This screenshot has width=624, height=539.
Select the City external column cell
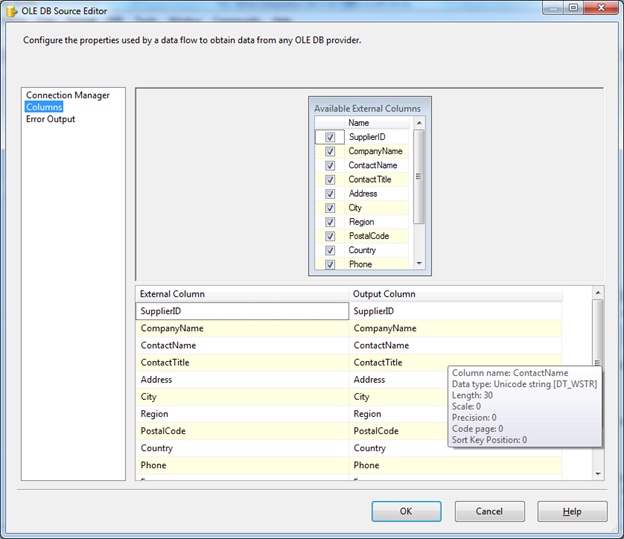(242, 396)
